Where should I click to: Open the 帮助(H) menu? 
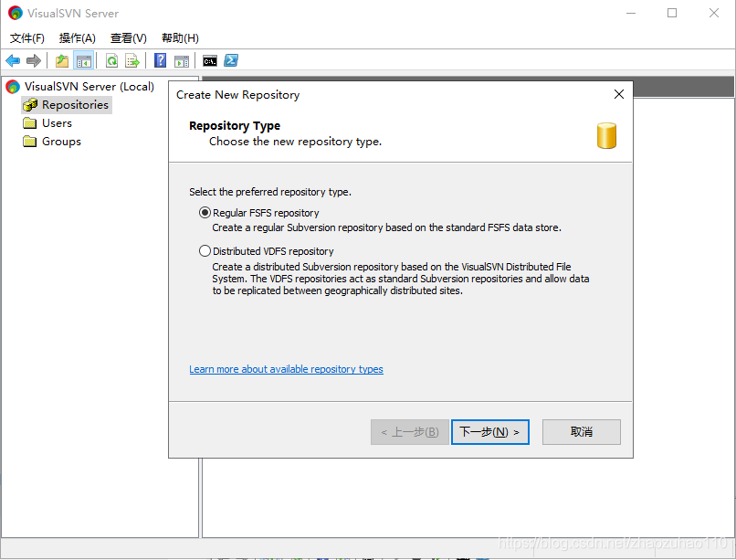(180, 38)
